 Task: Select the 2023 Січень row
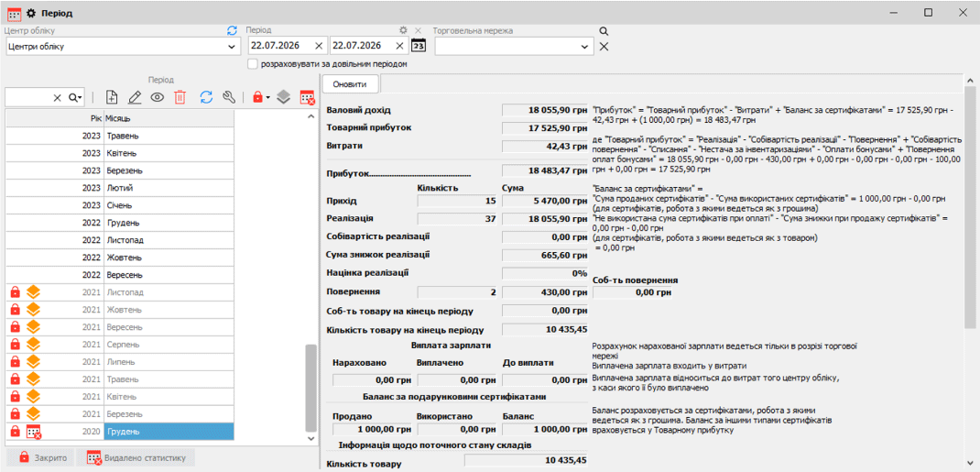tap(120, 205)
